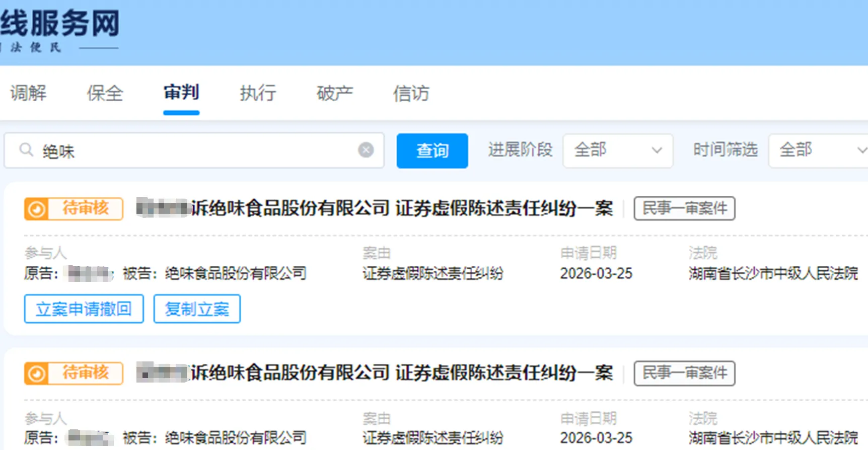The height and width of the screenshot is (450, 868).
Task: Switch to the 信访 tab
Action: coord(411,93)
